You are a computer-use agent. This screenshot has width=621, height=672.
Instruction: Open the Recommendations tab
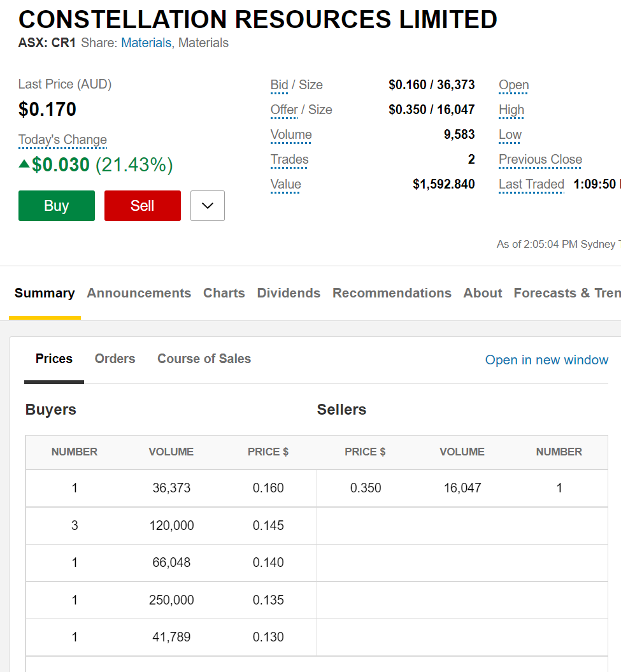pyautogui.click(x=392, y=293)
